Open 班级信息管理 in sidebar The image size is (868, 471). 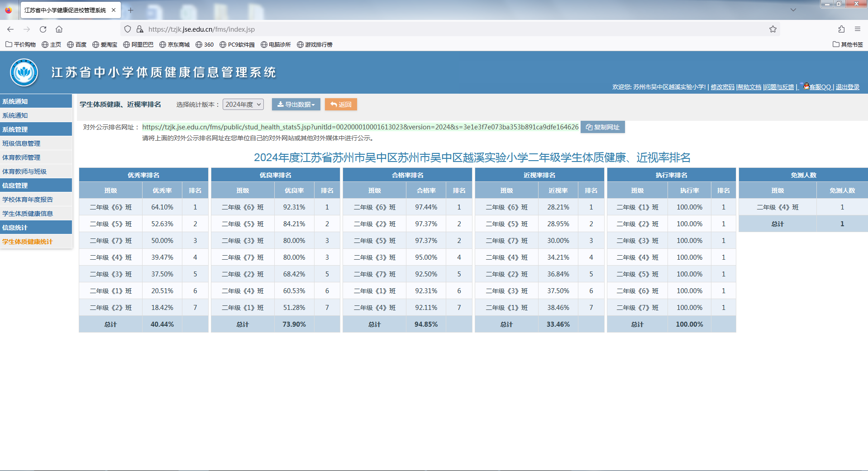pos(36,143)
